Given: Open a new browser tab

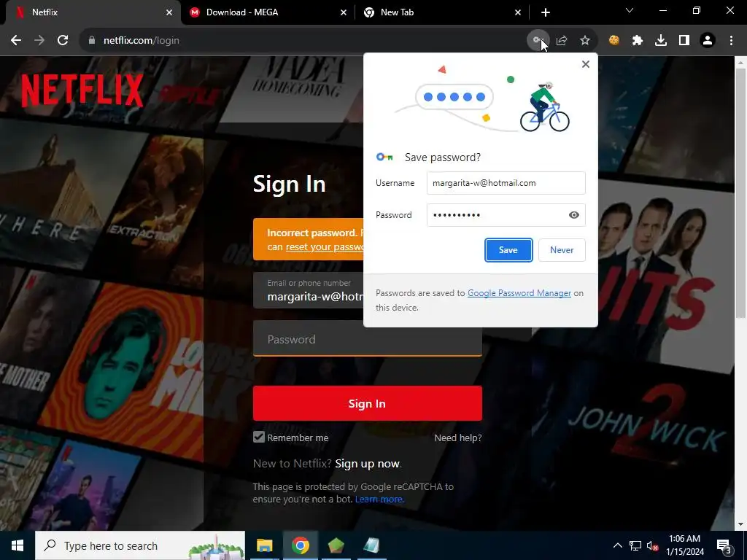Looking at the screenshot, I should (x=546, y=12).
